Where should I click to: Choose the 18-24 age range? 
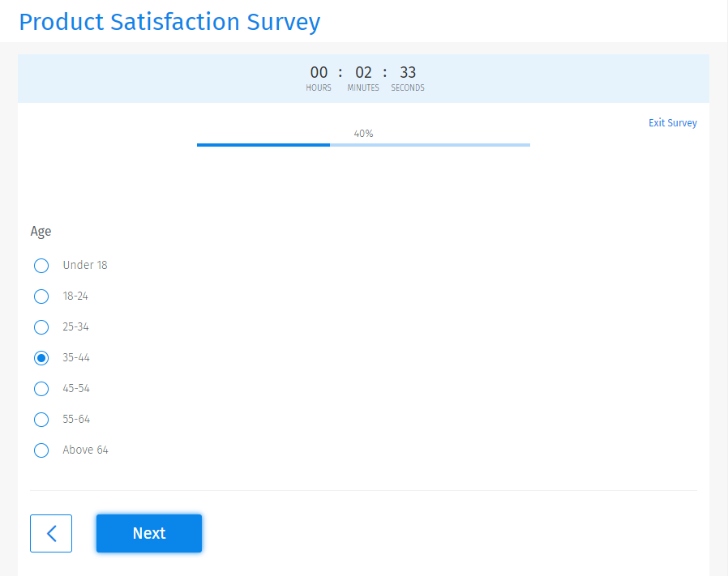coord(41,297)
